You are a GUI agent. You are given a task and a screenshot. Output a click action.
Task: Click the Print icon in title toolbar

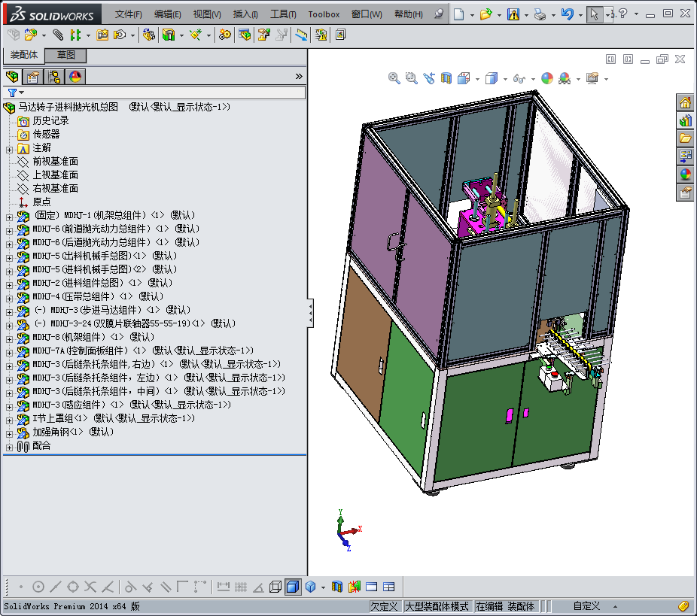coord(540,14)
